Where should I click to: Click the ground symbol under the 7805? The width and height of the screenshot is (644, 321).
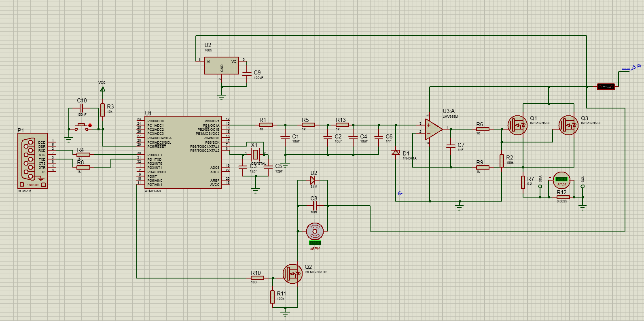pyautogui.click(x=221, y=97)
